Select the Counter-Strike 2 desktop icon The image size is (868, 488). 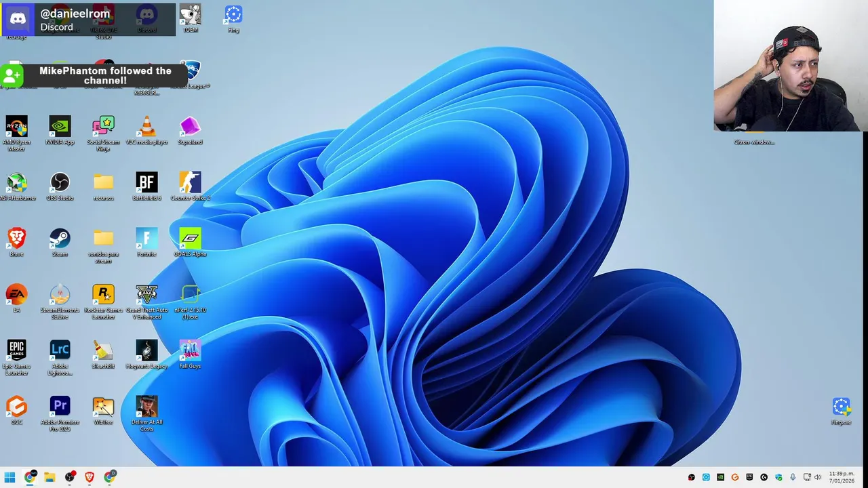(190, 186)
